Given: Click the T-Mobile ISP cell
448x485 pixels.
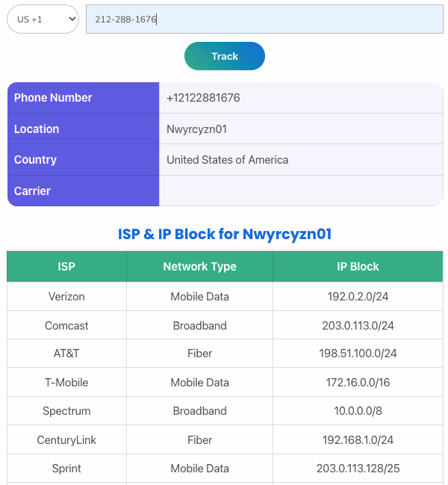Looking at the screenshot, I should (66, 383).
